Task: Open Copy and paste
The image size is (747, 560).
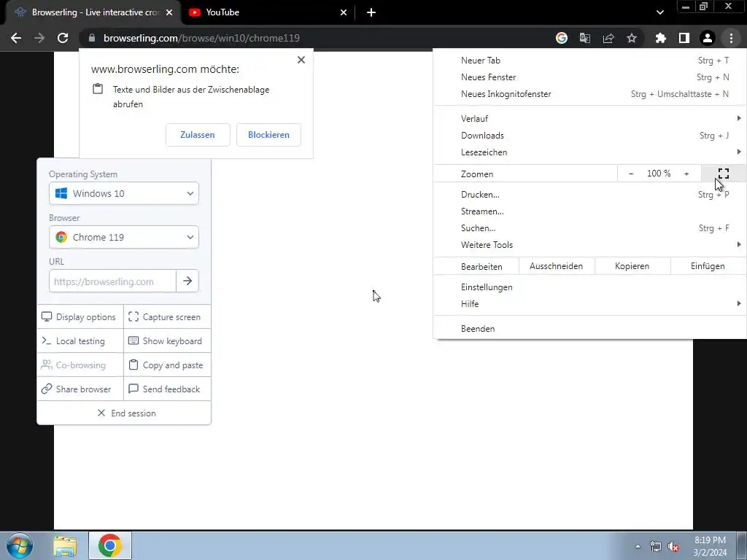Action: 167,365
